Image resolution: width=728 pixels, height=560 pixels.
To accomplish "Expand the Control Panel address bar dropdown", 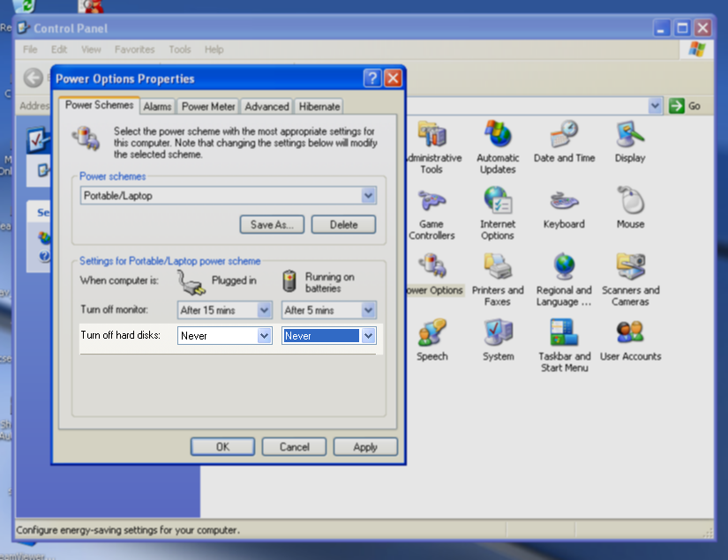I will [655, 106].
